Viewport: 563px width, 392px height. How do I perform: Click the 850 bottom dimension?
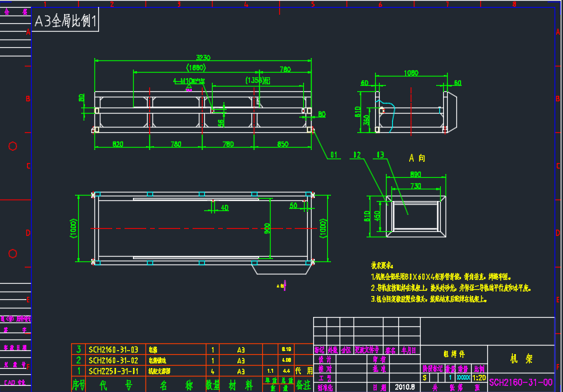click(282, 145)
